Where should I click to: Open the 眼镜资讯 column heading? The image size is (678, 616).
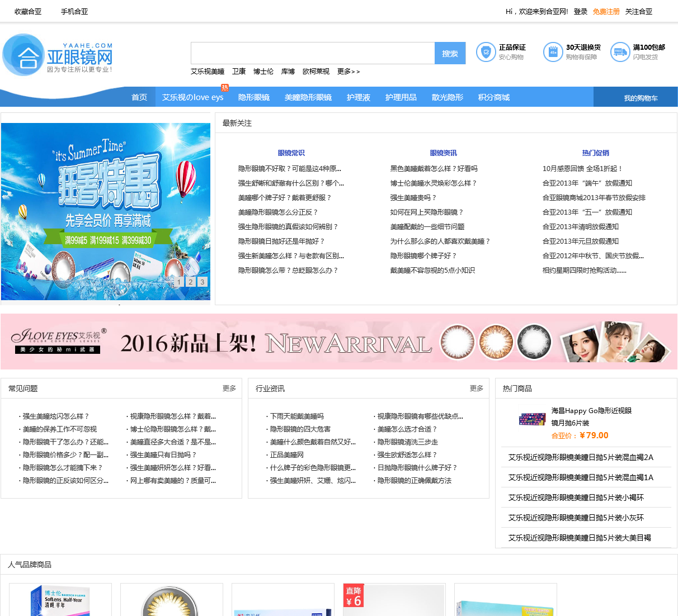pyautogui.click(x=444, y=153)
